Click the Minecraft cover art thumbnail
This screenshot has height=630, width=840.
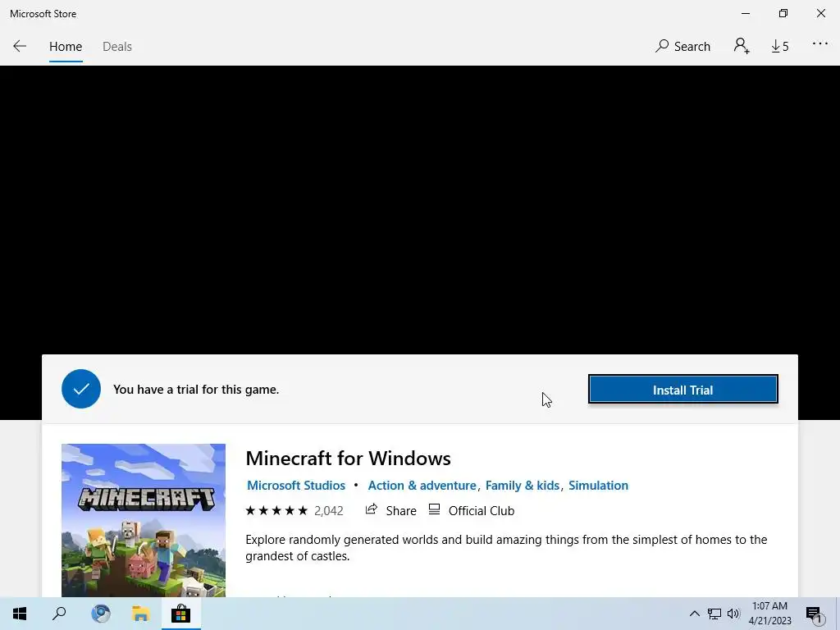pyautogui.click(x=143, y=520)
